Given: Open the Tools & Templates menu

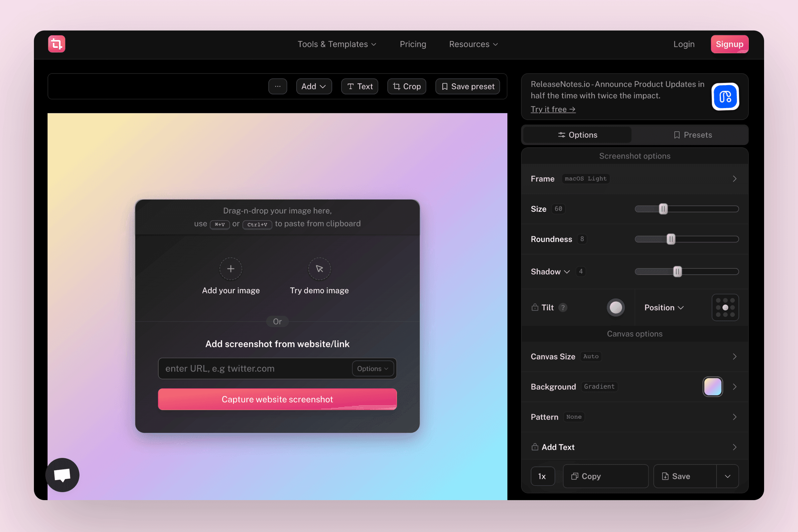Looking at the screenshot, I should click(336, 45).
